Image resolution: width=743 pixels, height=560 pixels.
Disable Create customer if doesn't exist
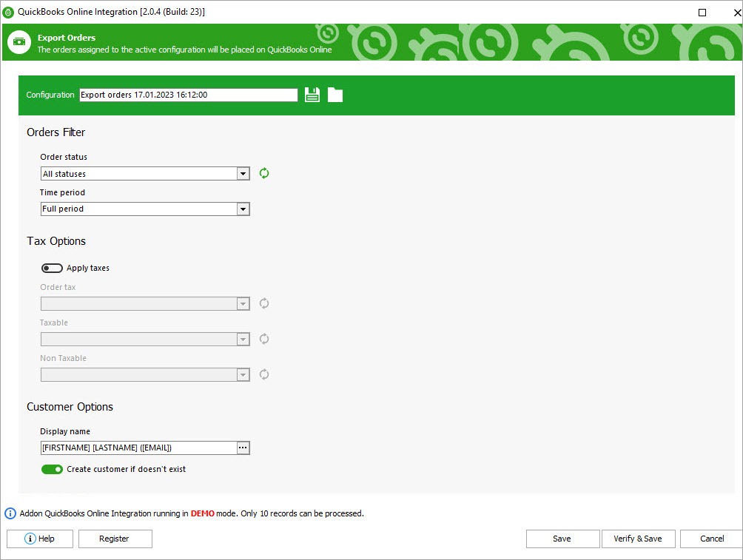click(x=52, y=469)
